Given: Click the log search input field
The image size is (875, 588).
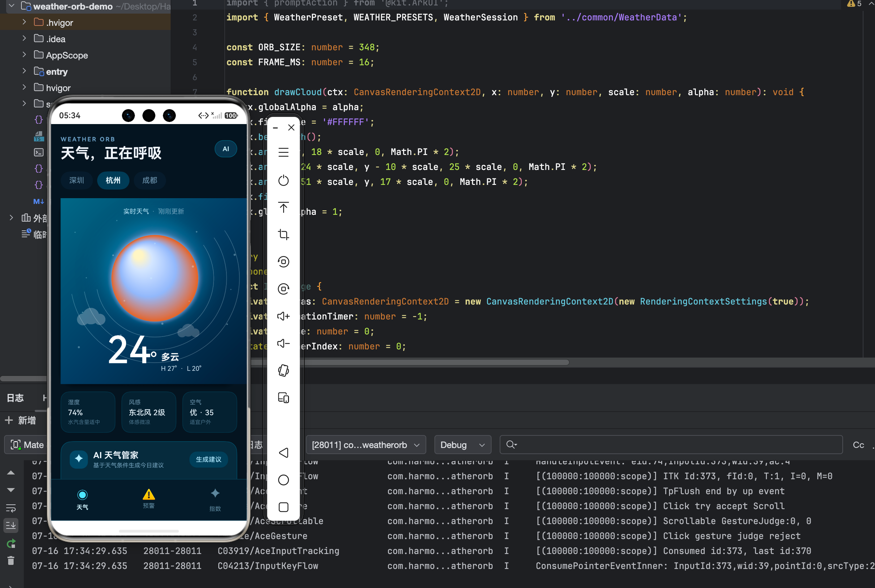Looking at the screenshot, I should tap(671, 445).
